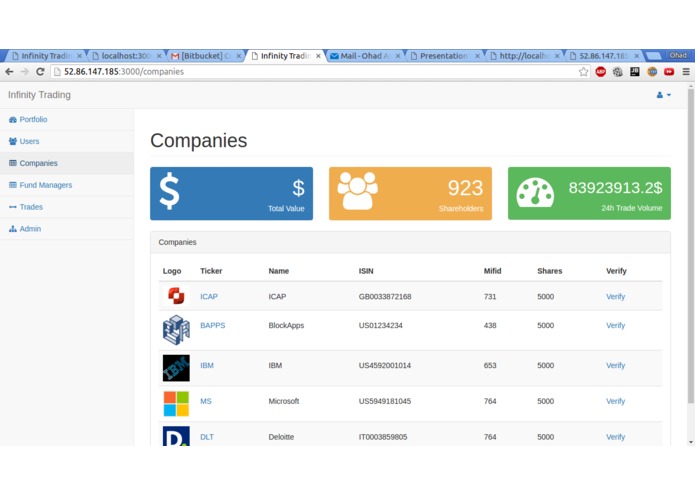The height and width of the screenshot is (494, 695).
Task: Click Verify for BlockApps row
Action: tap(615, 326)
